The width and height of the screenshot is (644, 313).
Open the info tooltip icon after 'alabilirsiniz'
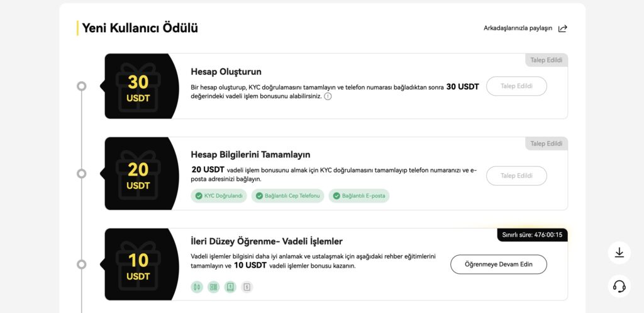point(328,96)
